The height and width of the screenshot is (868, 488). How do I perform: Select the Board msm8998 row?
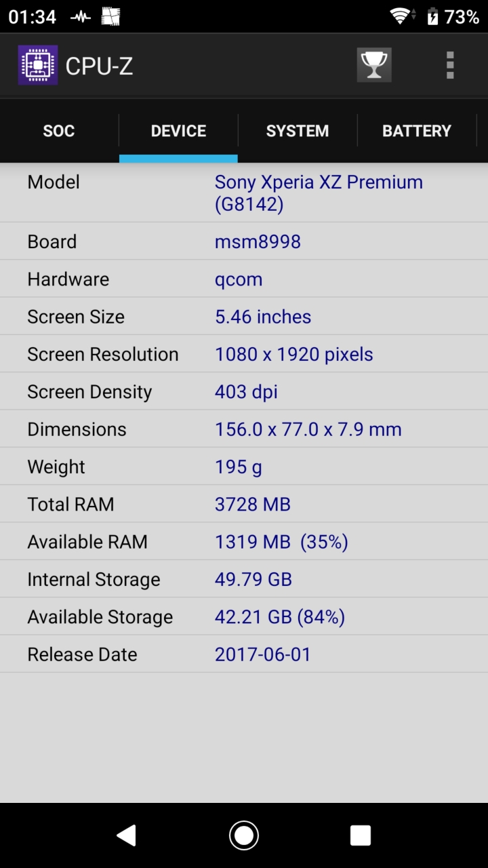coord(244,241)
